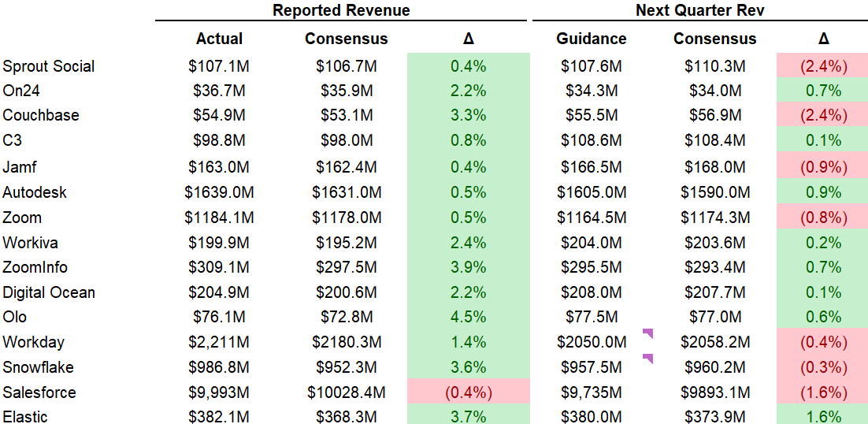Select the Elastic row label

click(25, 417)
